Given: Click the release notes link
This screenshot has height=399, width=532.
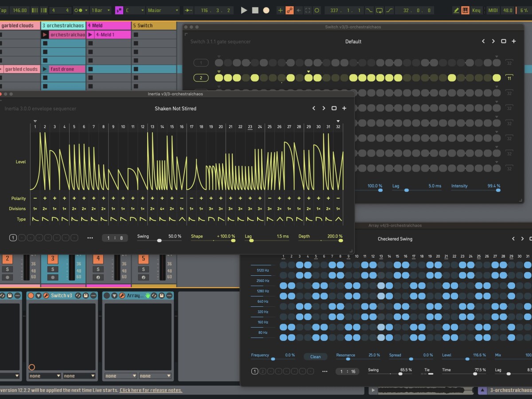Looking at the screenshot, I should coord(151,390).
